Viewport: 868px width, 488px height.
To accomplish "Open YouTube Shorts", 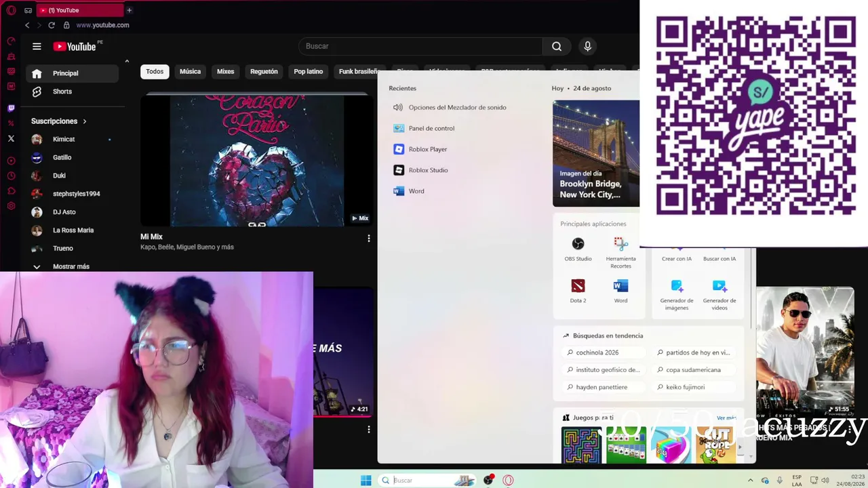I will (x=73, y=91).
